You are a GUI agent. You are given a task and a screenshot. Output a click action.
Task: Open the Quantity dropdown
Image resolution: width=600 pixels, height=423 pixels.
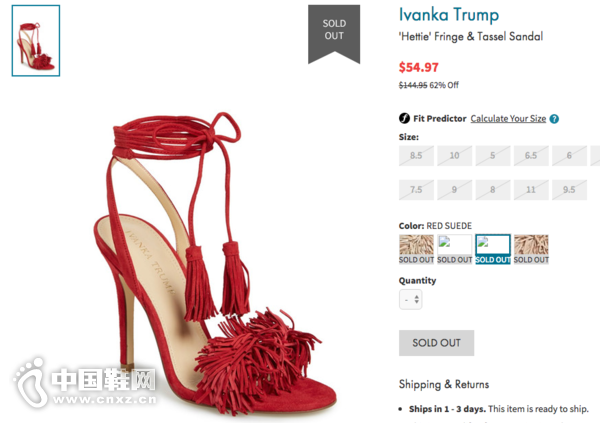(410, 299)
